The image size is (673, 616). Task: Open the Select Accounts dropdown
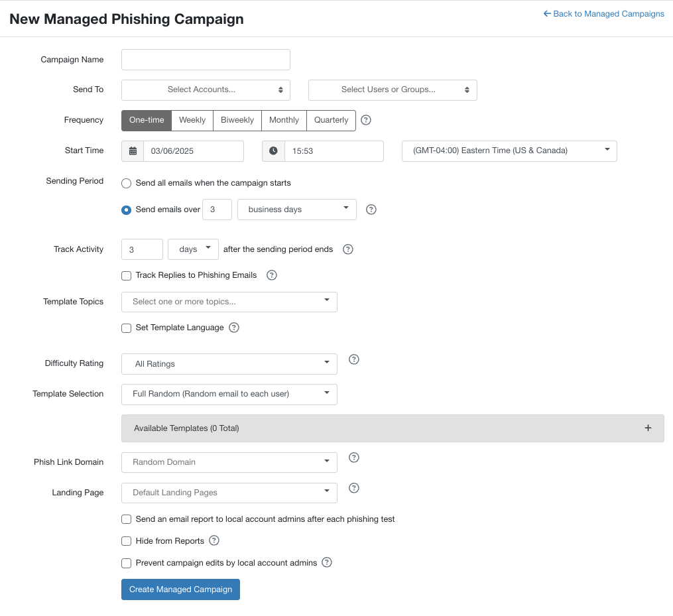click(206, 90)
